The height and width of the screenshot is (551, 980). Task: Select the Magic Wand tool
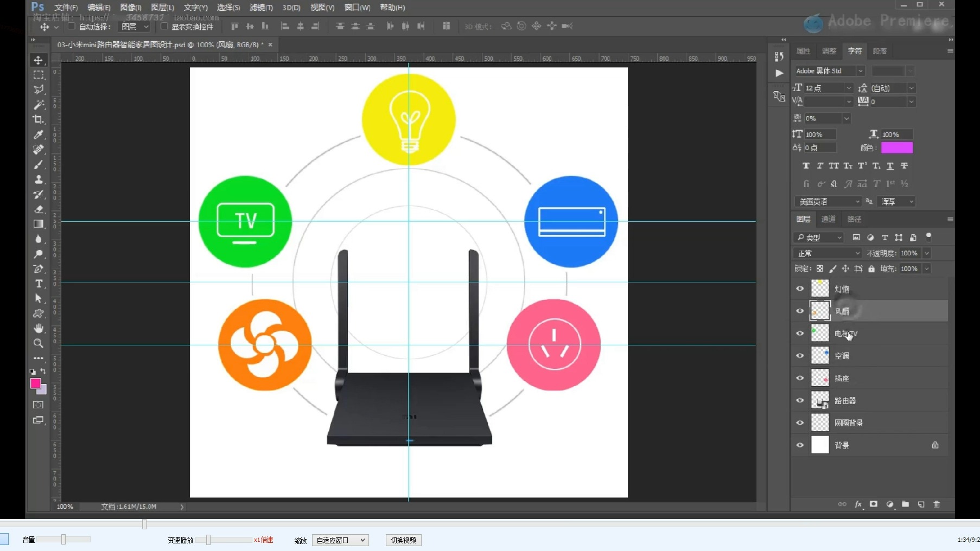(x=38, y=104)
